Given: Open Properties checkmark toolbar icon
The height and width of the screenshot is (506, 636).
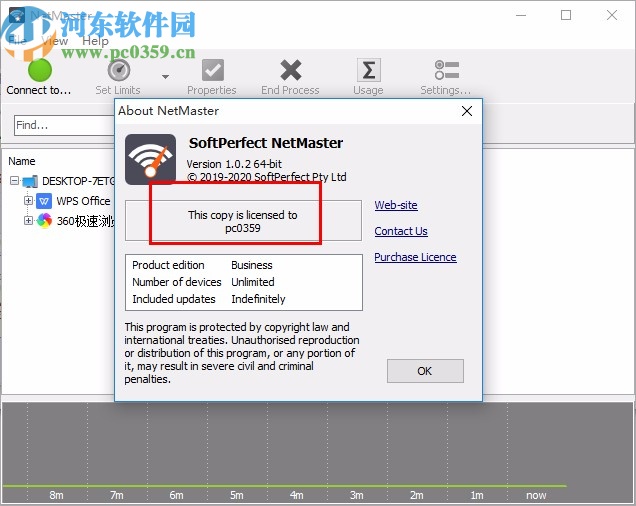Looking at the screenshot, I should coord(213,70).
